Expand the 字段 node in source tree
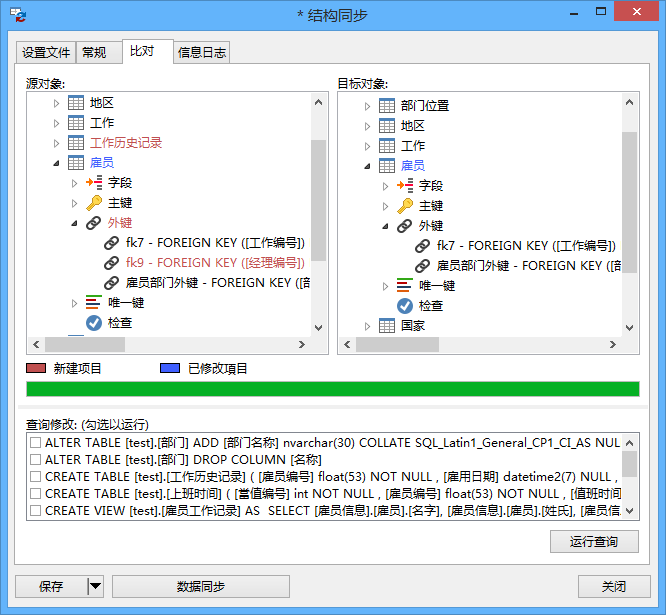 click(74, 183)
